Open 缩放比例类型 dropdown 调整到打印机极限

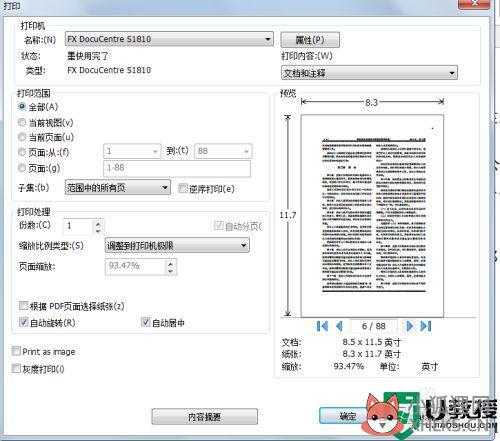(177, 246)
